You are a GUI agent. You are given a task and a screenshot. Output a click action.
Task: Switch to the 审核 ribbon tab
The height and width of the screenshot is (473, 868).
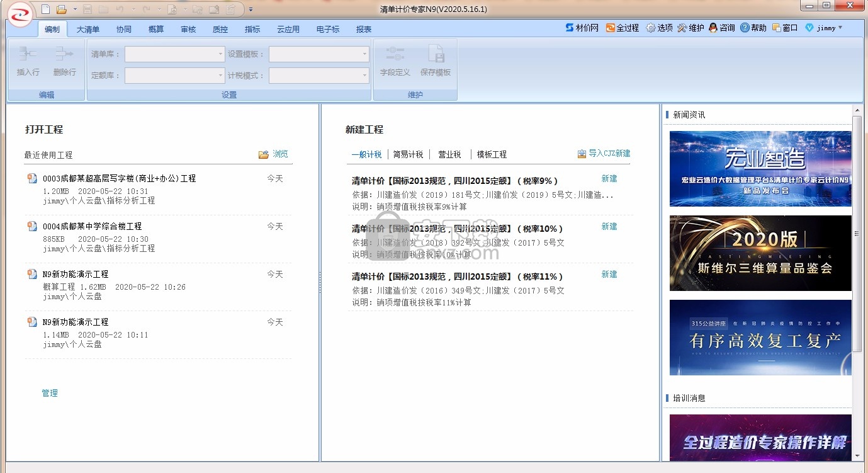coord(188,29)
